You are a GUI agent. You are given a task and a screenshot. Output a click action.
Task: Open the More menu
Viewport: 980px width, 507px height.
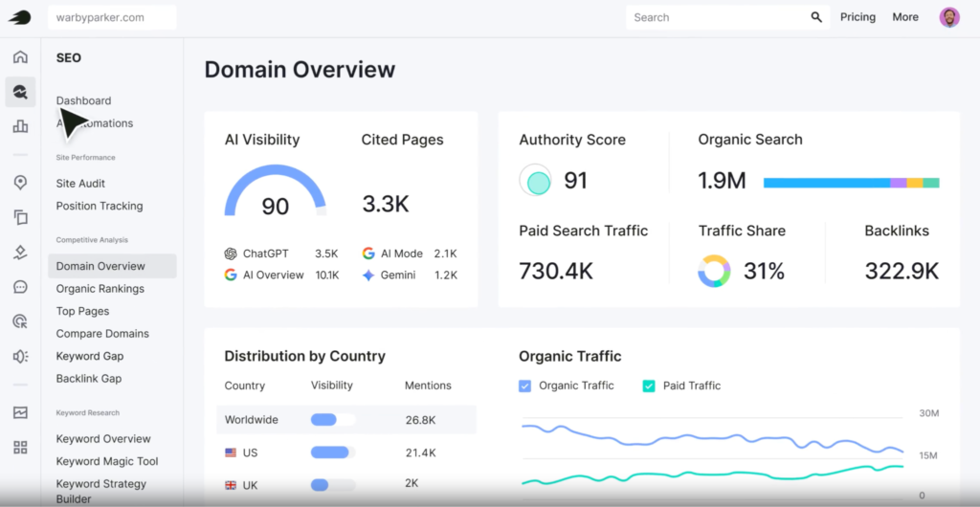[x=905, y=17]
